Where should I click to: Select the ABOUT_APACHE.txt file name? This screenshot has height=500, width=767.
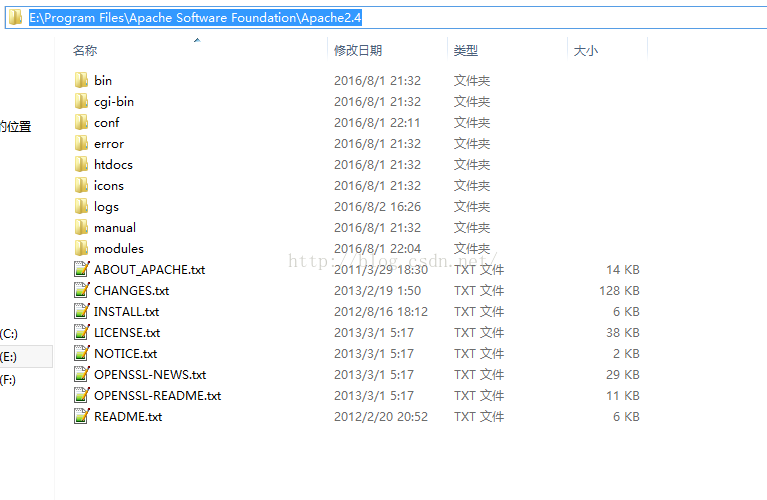[x=150, y=270]
